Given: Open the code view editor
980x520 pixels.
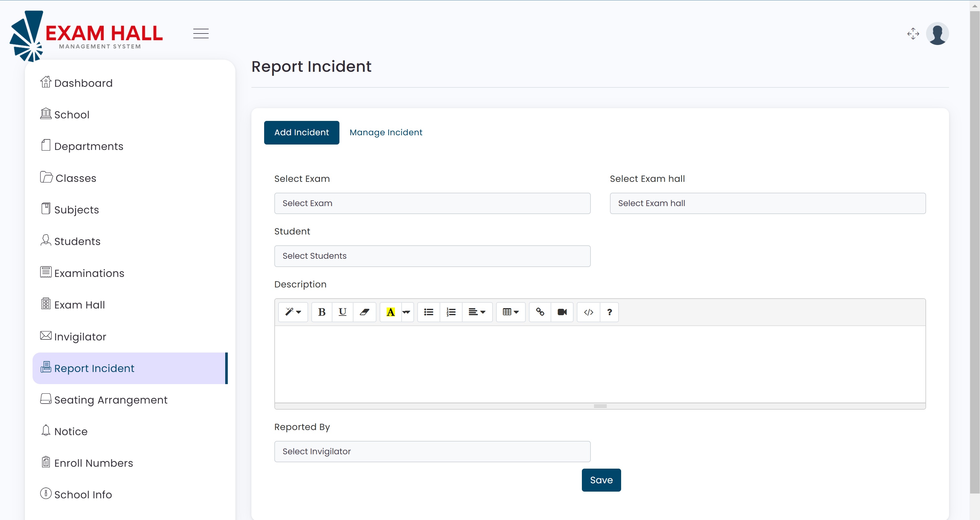Looking at the screenshot, I should click(588, 312).
